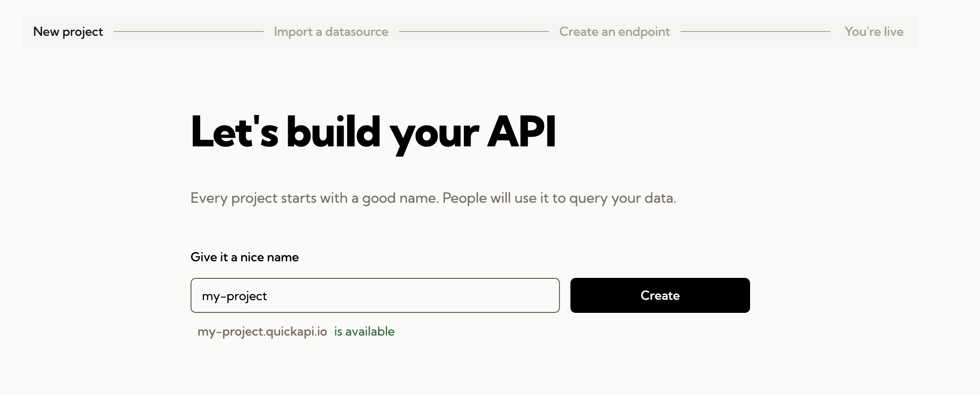The width and height of the screenshot is (980, 395).
Task: Click the 'my-project' text inside the name field
Action: 234,296
